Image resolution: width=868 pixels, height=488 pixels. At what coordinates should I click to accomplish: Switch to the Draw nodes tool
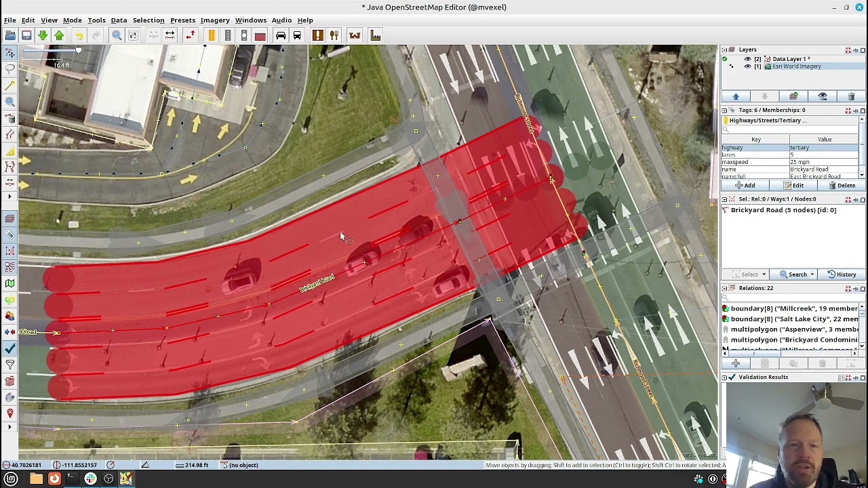click(10, 85)
